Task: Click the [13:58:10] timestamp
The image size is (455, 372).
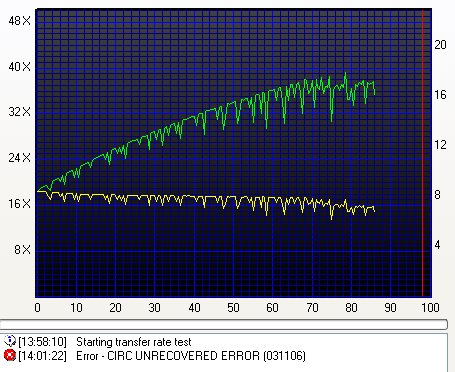Action: pyautogui.click(x=43, y=342)
